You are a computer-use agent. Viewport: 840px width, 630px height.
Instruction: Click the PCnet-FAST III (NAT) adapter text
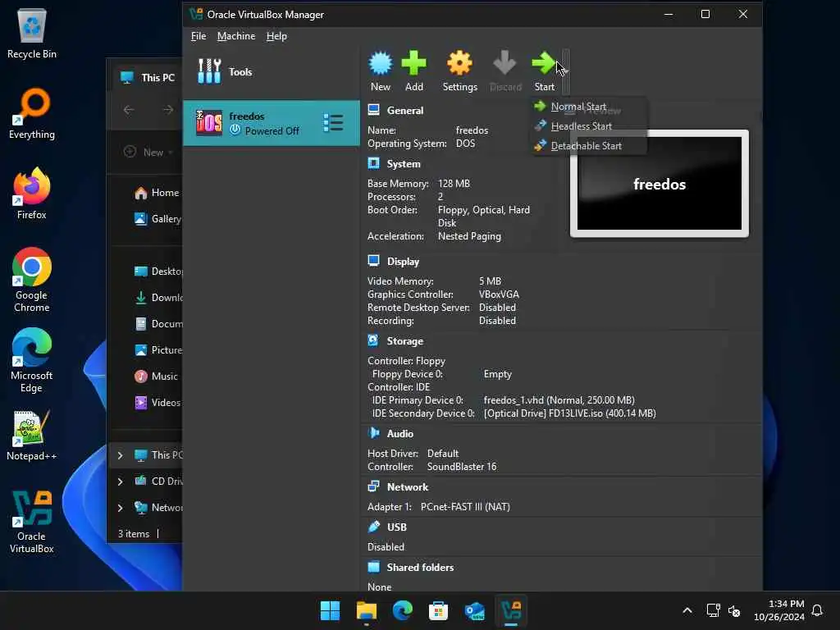(x=465, y=507)
